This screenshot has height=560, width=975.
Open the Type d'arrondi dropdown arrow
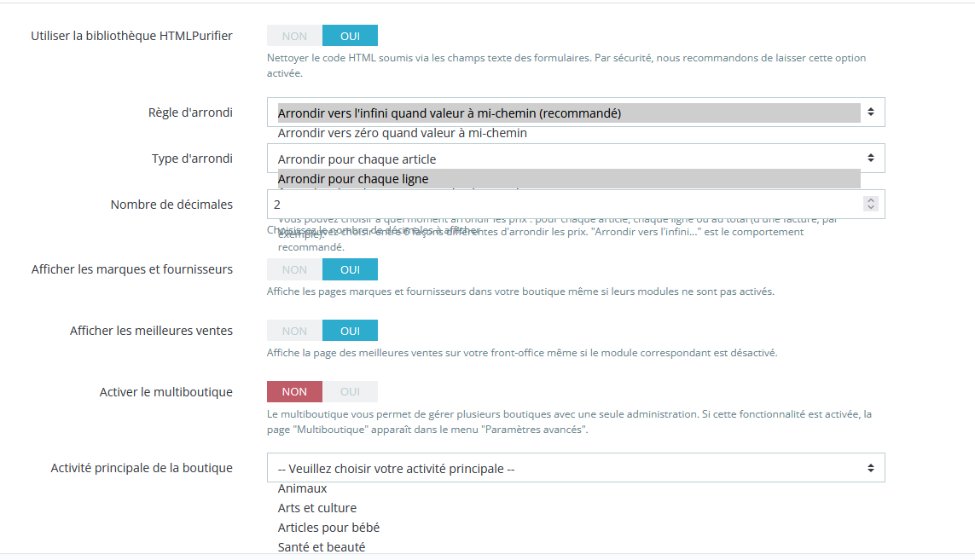(x=871, y=159)
